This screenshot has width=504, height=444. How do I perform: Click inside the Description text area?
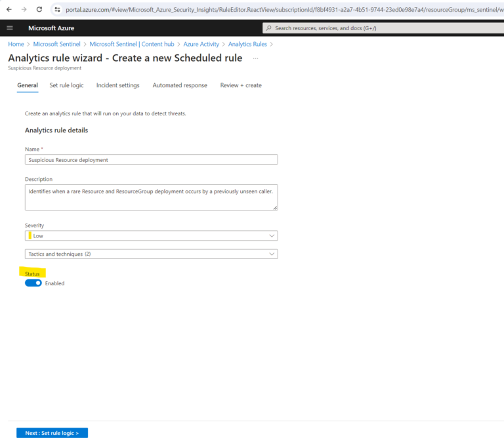point(151,197)
